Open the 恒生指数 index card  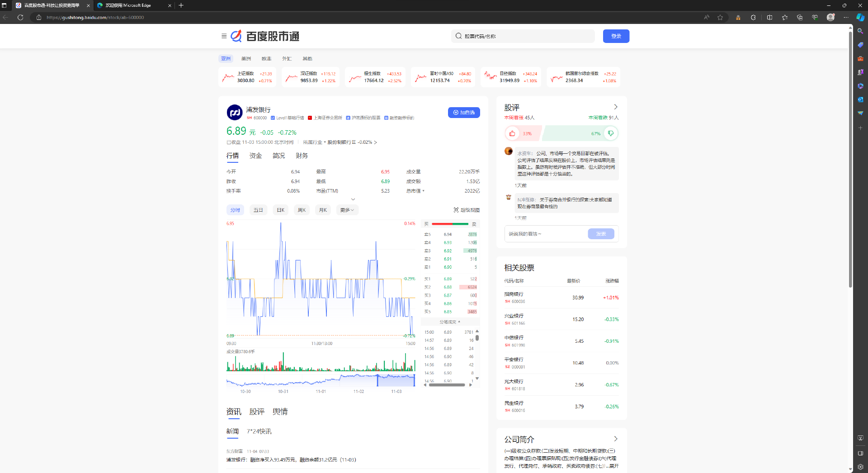point(375,77)
